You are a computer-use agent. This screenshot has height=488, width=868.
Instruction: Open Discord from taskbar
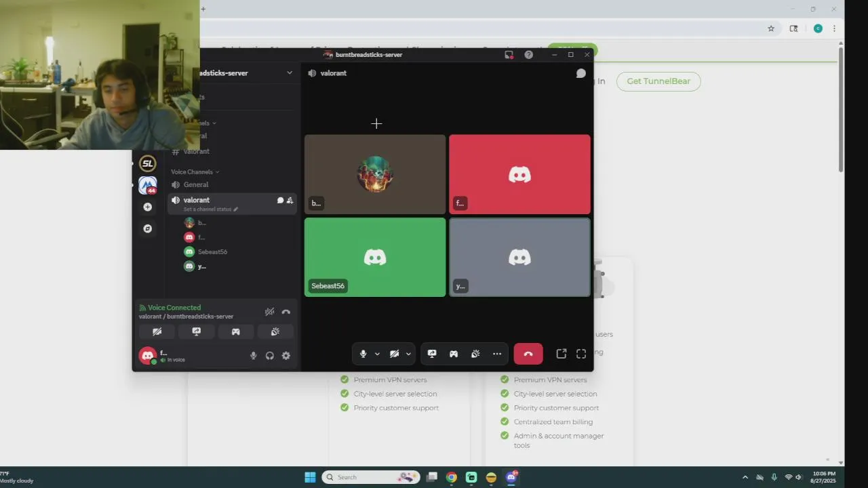tap(512, 477)
